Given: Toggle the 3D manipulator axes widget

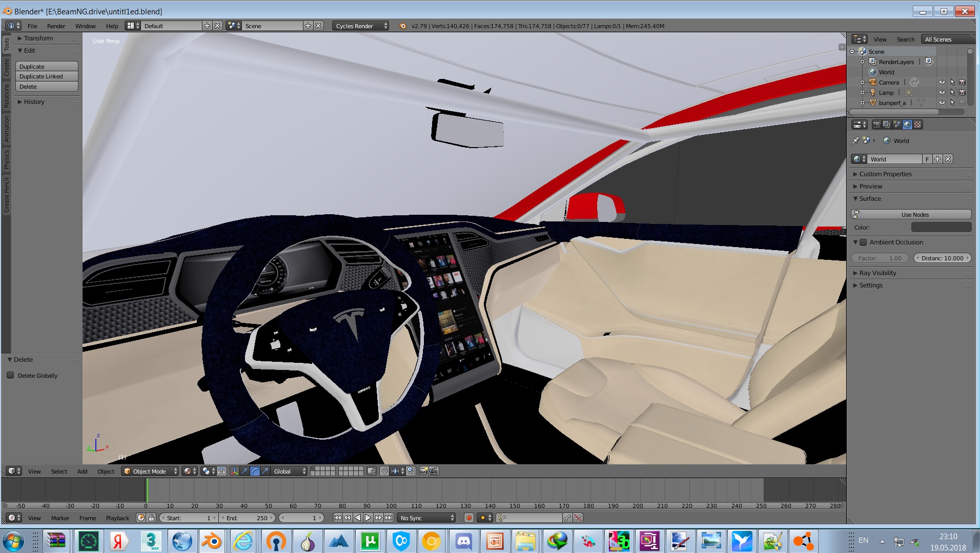Looking at the screenshot, I should tap(234, 471).
